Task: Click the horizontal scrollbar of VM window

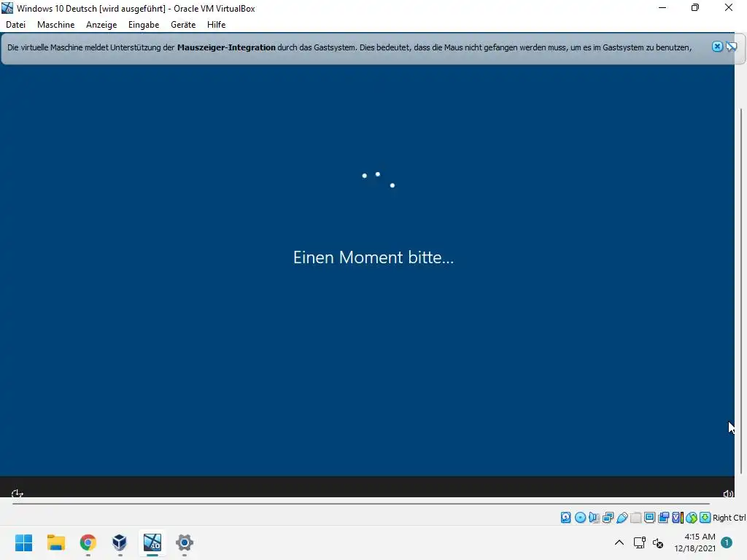Action: (x=360, y=503)
